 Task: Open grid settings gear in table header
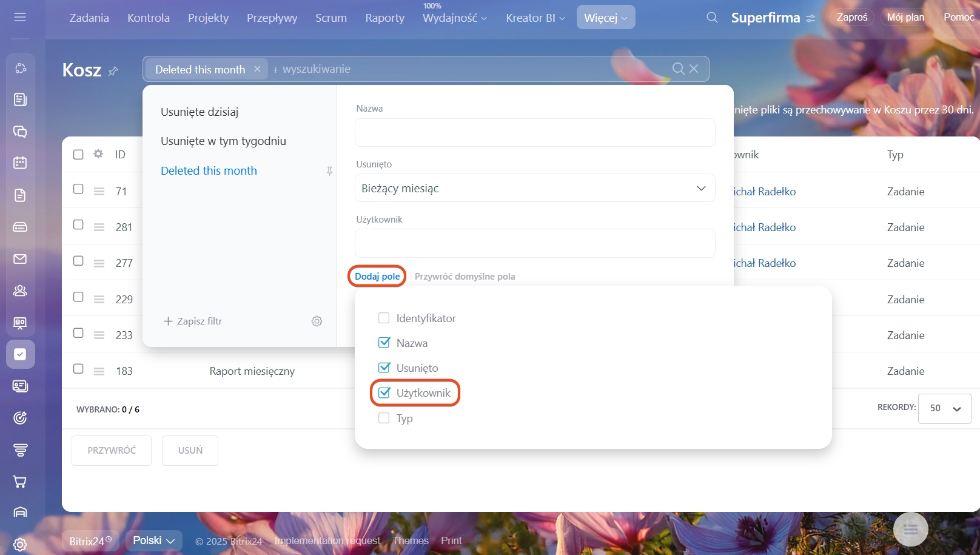[98, 154]
